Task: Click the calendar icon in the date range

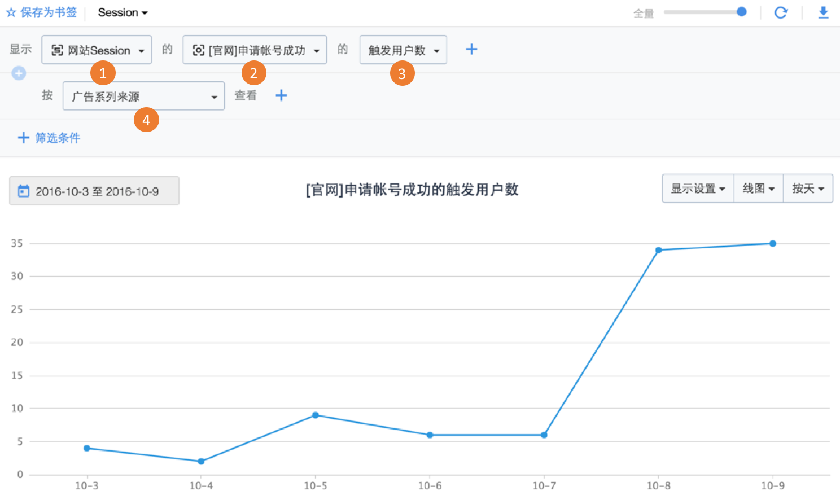Action: (x=24, y=191)
